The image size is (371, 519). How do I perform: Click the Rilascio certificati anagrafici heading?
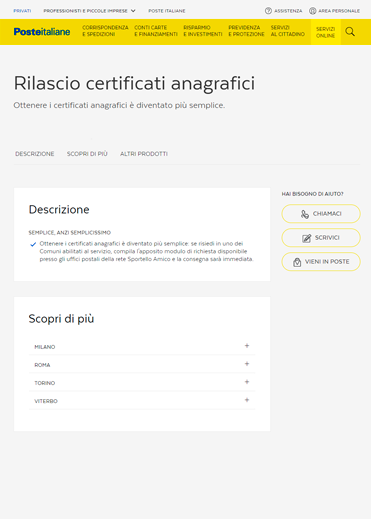[134, 83]
